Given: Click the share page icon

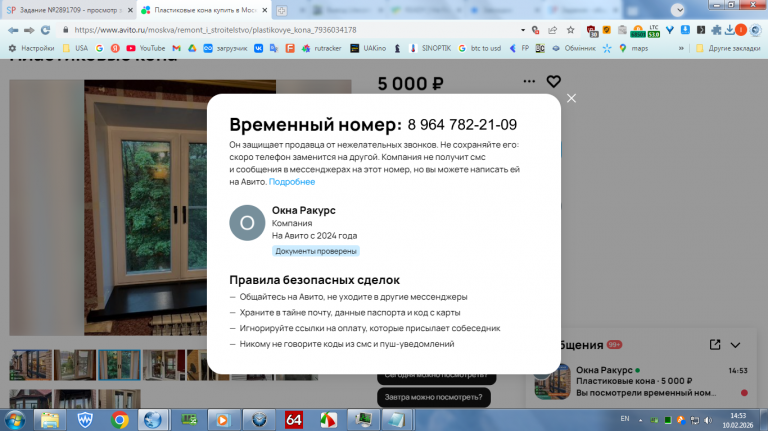Looking at the screenshot, I should click(x=552, y=30).
